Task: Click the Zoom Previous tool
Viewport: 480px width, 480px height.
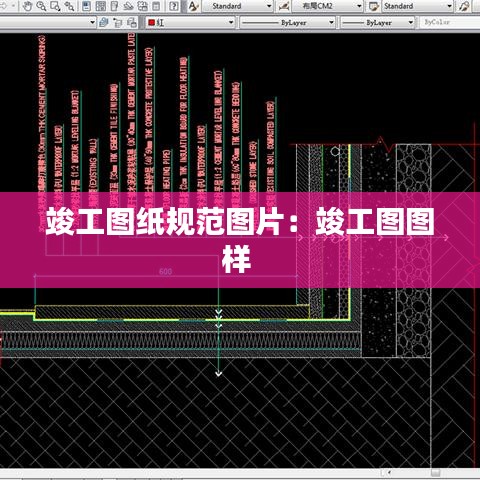Action: pos(69,6)
